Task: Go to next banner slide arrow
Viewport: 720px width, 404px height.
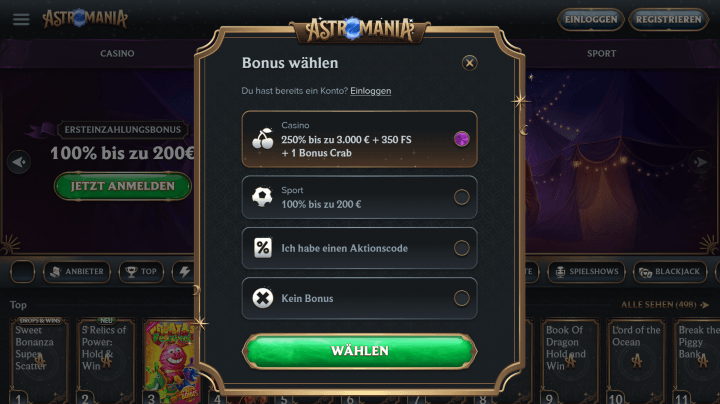Action: 700,162
